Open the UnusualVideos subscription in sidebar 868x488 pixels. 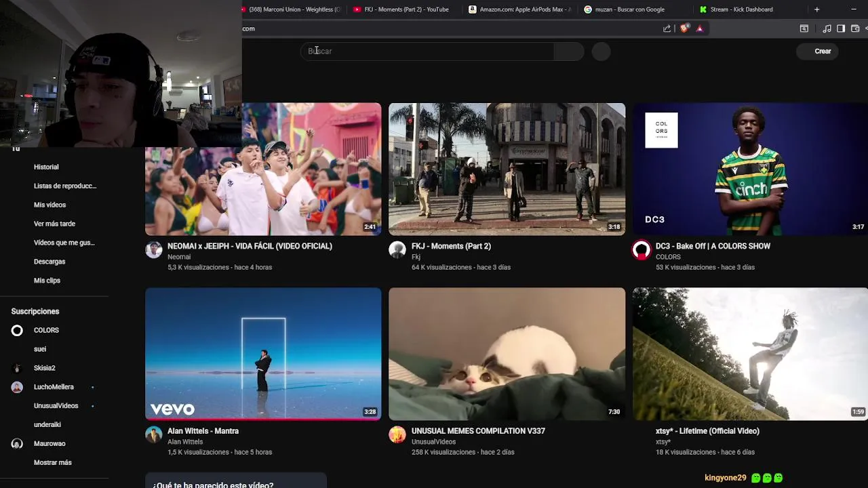[56, 406]
